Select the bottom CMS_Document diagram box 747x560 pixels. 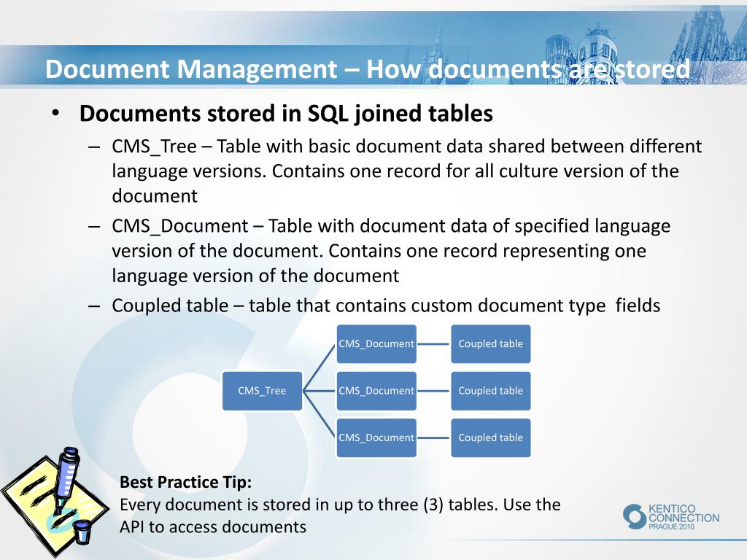click(x=376, y=437)
